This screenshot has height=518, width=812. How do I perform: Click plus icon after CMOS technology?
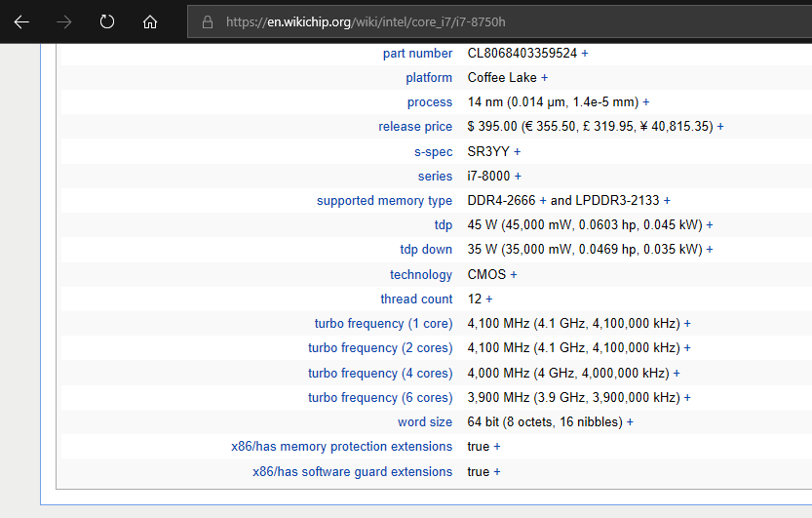pos(514,275)
